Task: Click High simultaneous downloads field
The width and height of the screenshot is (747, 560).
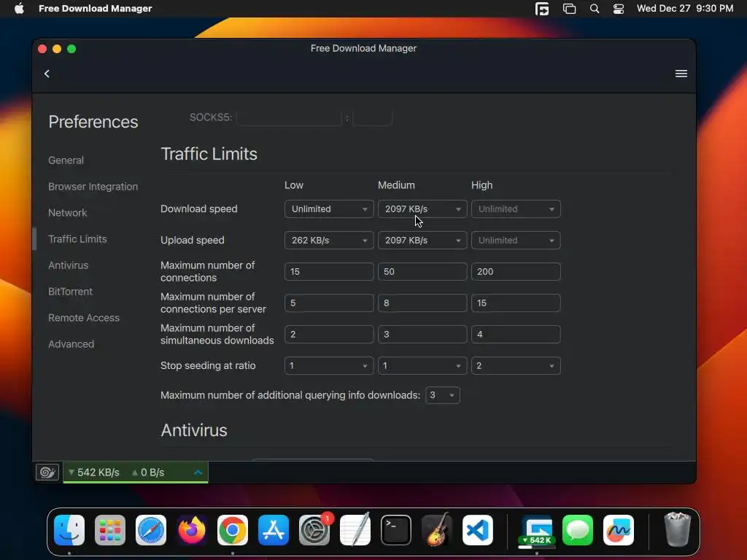Action: coord(516,334)
